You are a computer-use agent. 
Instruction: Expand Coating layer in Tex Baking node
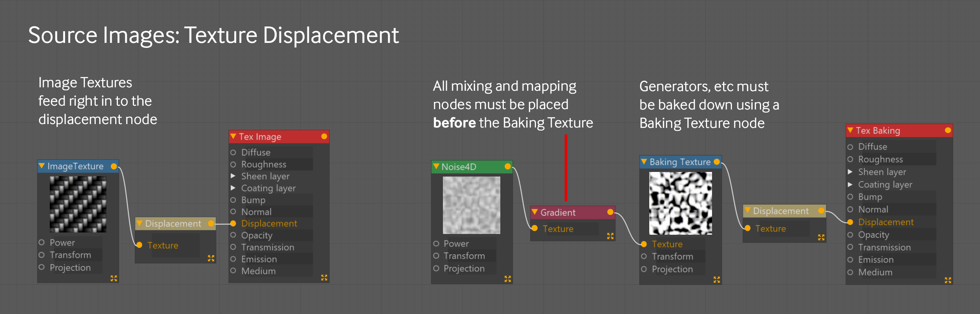850,185
